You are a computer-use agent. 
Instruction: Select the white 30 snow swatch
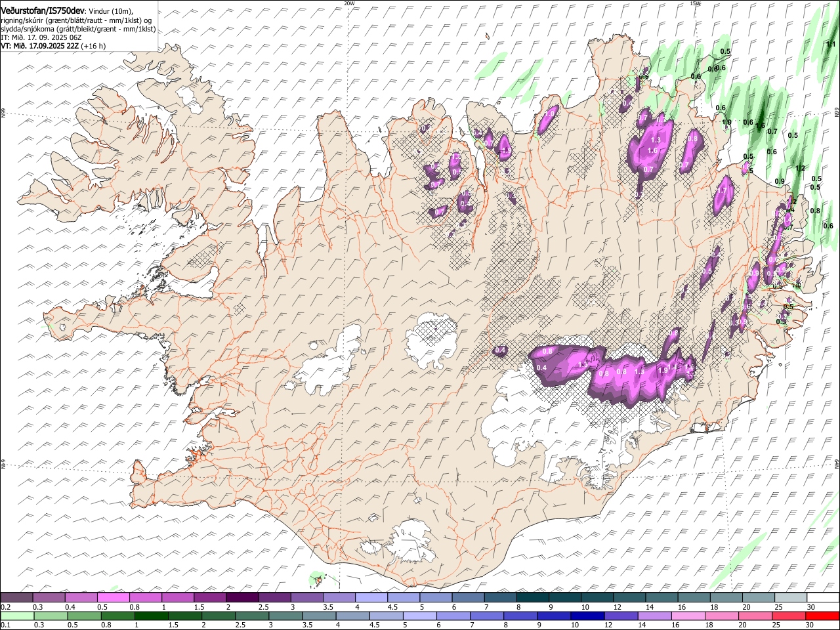[823, 597]
